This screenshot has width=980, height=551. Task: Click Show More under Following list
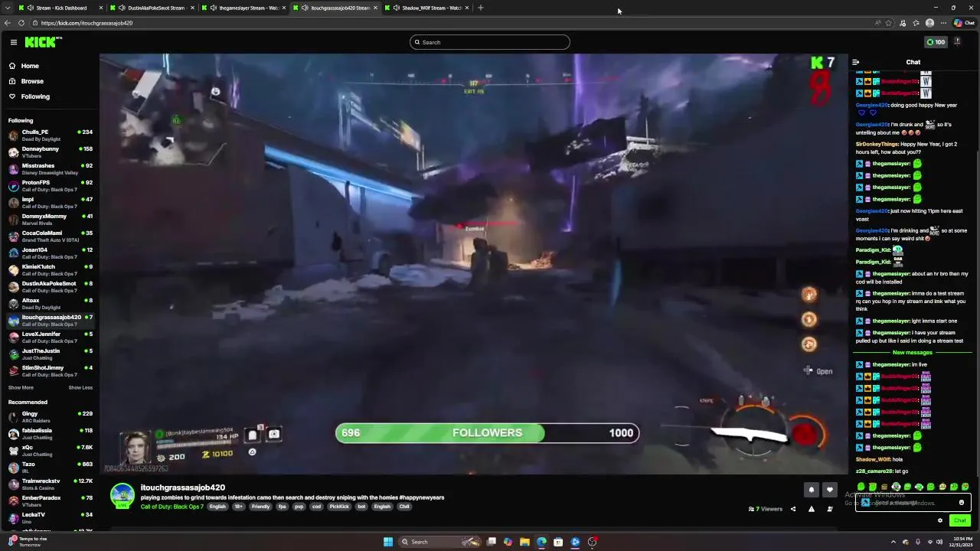[21, 387]
